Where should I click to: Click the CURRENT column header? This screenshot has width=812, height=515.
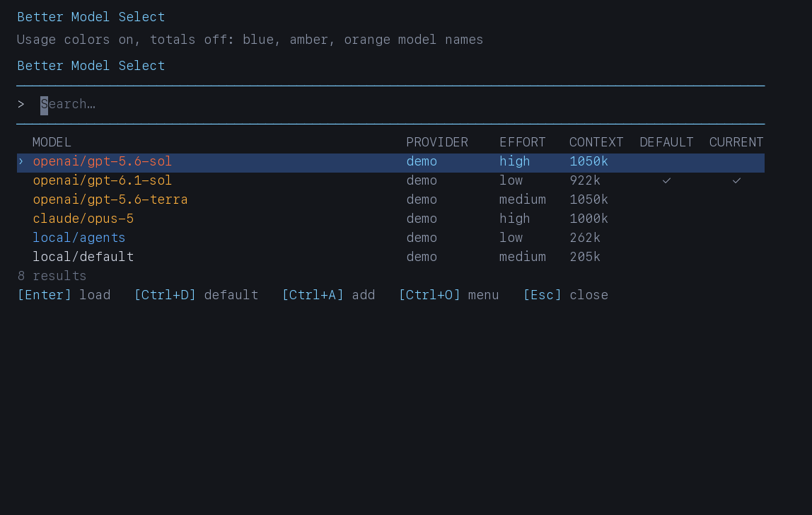[x=736, y=142]
